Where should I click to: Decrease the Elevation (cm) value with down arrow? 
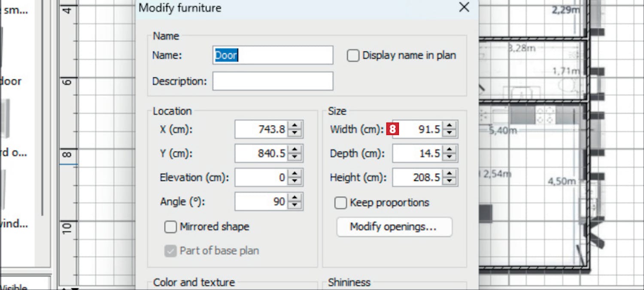coord(295,181)
